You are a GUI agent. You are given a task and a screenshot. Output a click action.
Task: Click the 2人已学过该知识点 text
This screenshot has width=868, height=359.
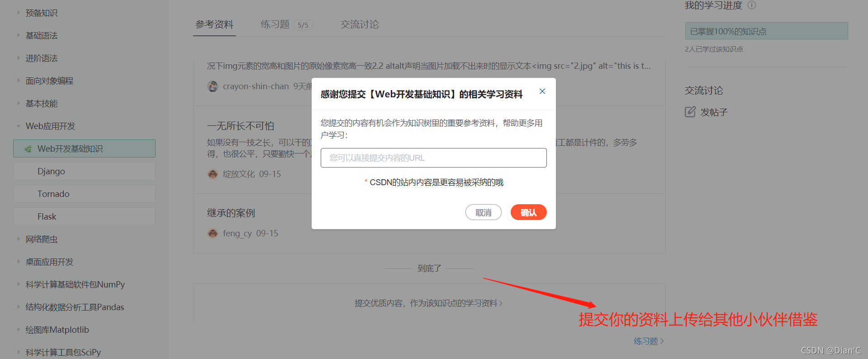[x=714, y=49]
